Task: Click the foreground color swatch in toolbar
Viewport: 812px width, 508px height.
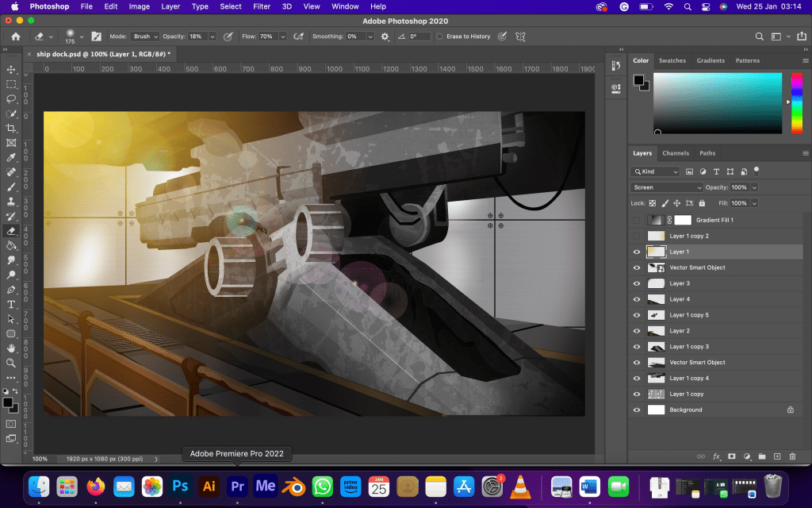Action: click(x=8, y=402)
